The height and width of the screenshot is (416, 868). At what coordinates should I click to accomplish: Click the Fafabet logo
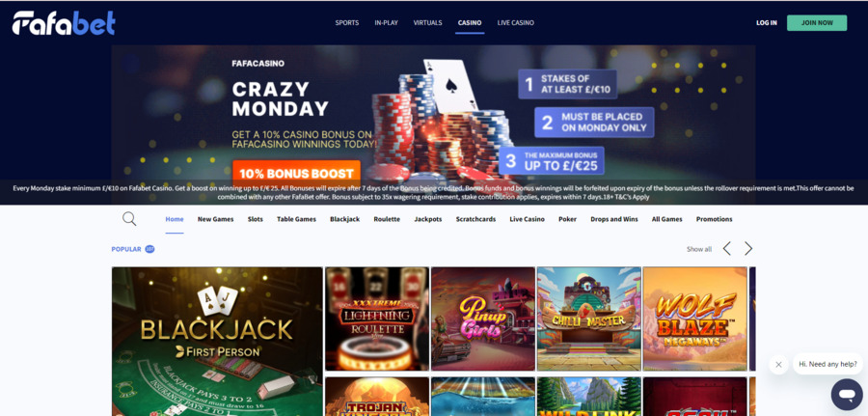tap(64, 23)
